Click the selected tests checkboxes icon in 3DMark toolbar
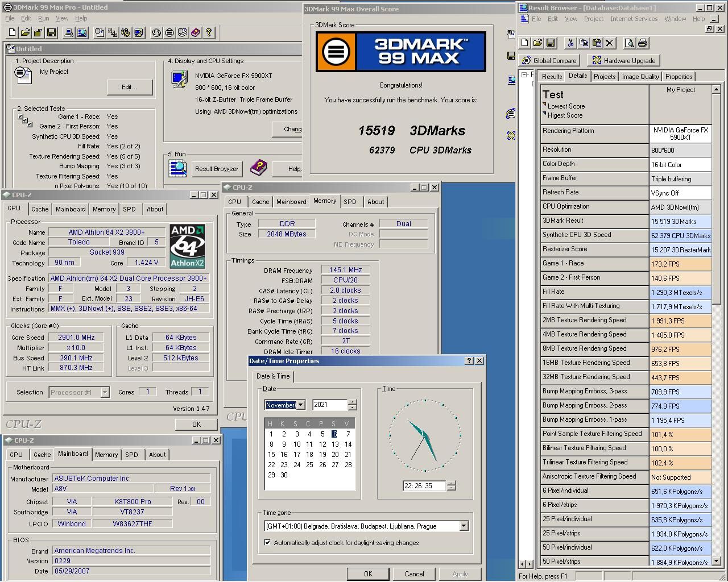 click(x=113, y=32)
